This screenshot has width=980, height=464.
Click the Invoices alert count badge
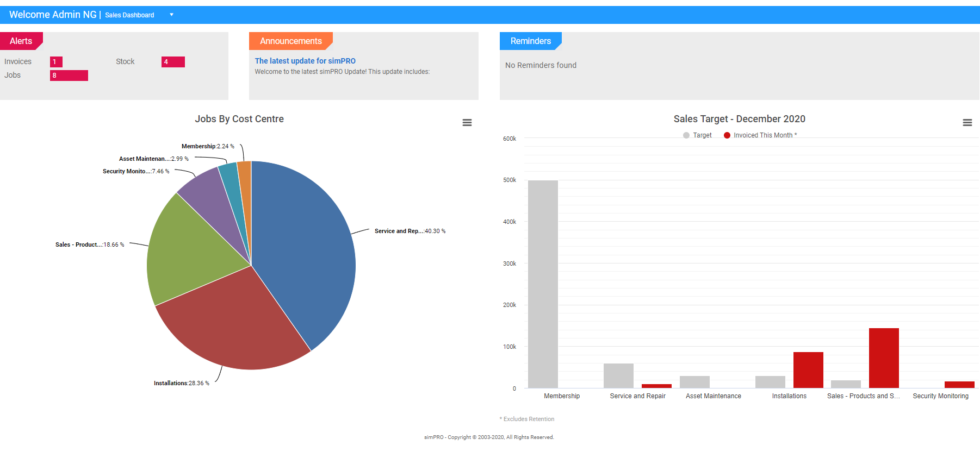pyautogui.click(x=56, y=62)
